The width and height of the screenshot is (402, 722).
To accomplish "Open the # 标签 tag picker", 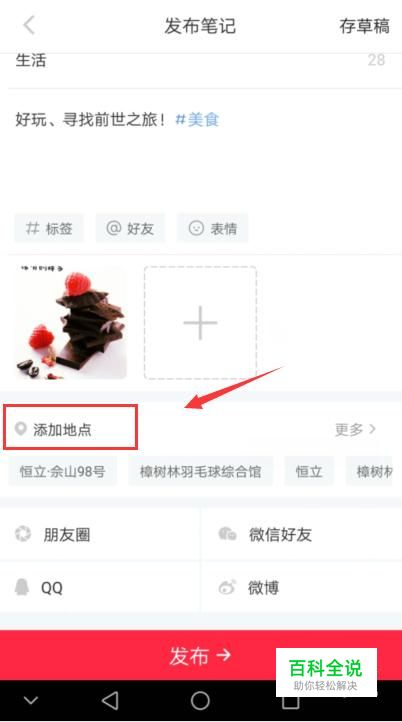I will point(49,228).
